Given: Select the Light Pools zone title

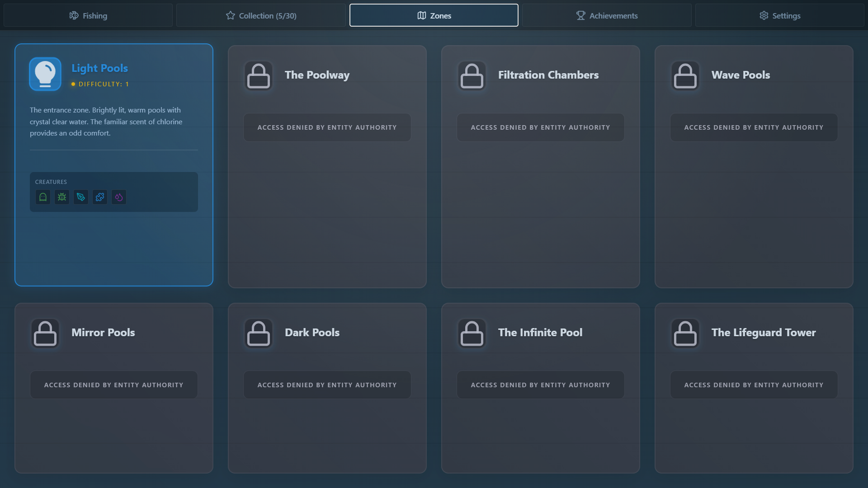Looking at the screenshot, I should (99, 68).
